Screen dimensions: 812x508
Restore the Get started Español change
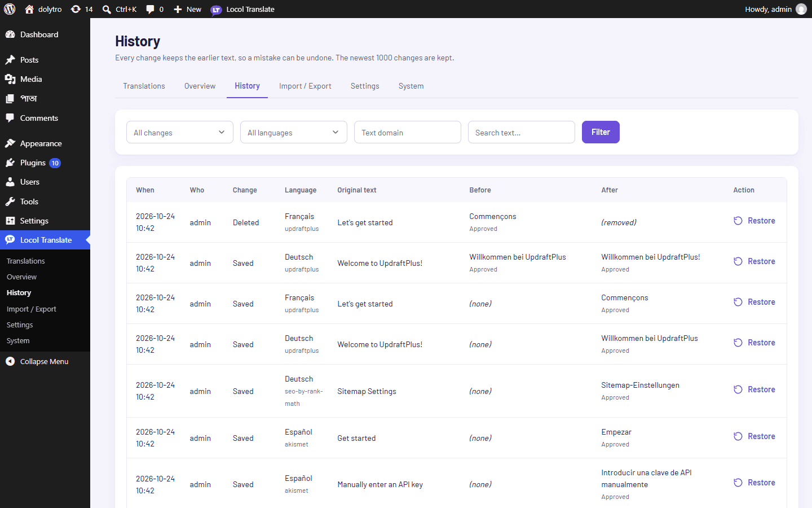[754, 436]
